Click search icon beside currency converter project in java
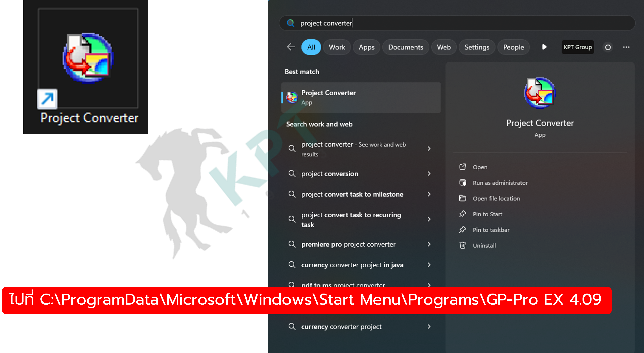Screen dimensions: 644x353 [x=292, y=265]
